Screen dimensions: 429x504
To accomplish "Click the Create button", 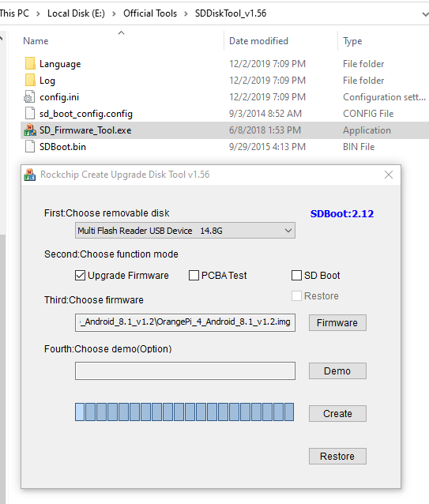I will pyautogui.click(x=337, y=413).
